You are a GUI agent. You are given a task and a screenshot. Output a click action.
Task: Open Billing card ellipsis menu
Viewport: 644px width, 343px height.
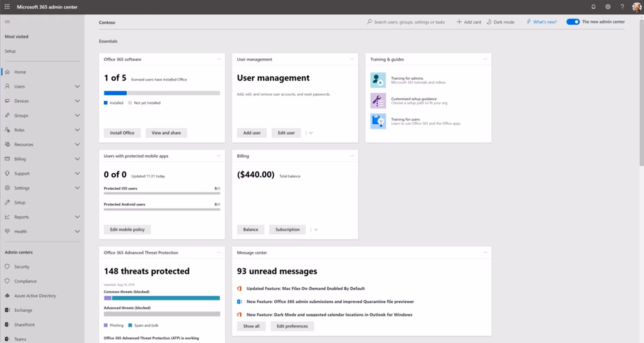(352, 156)
